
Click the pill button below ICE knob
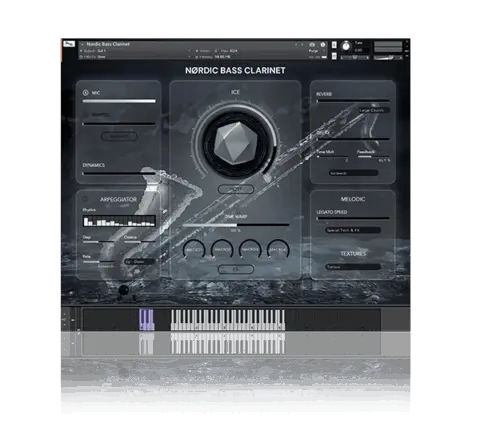click(x=236, y=189)
